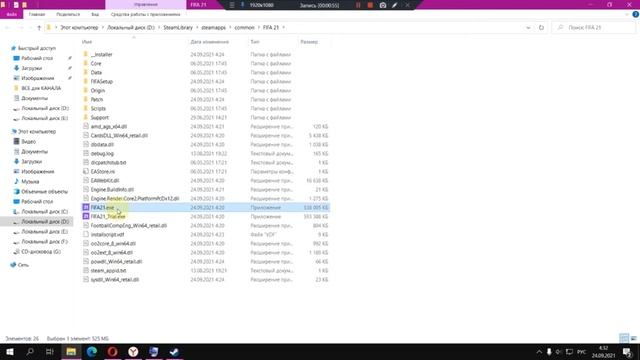Open address bar history dropdown

click(x=528, y=27)
